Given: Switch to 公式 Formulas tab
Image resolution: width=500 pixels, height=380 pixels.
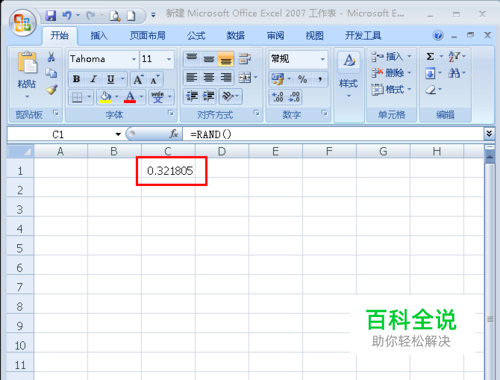Looking at the screenshot, I should 196,35.
